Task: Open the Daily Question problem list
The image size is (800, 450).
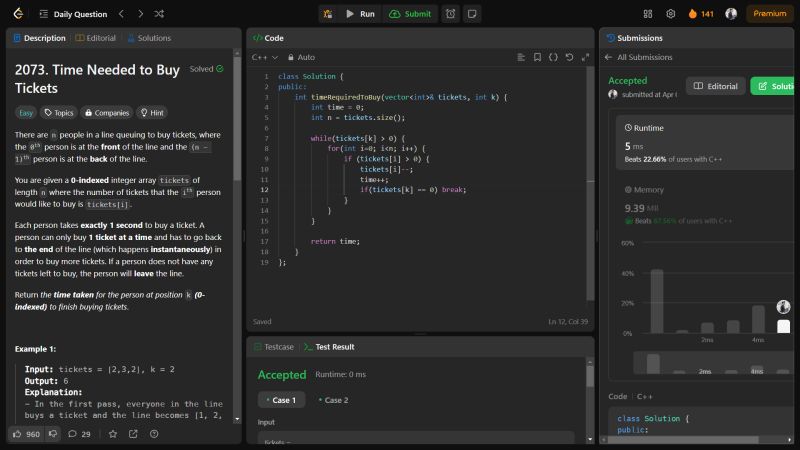Action: coord(73,14)
